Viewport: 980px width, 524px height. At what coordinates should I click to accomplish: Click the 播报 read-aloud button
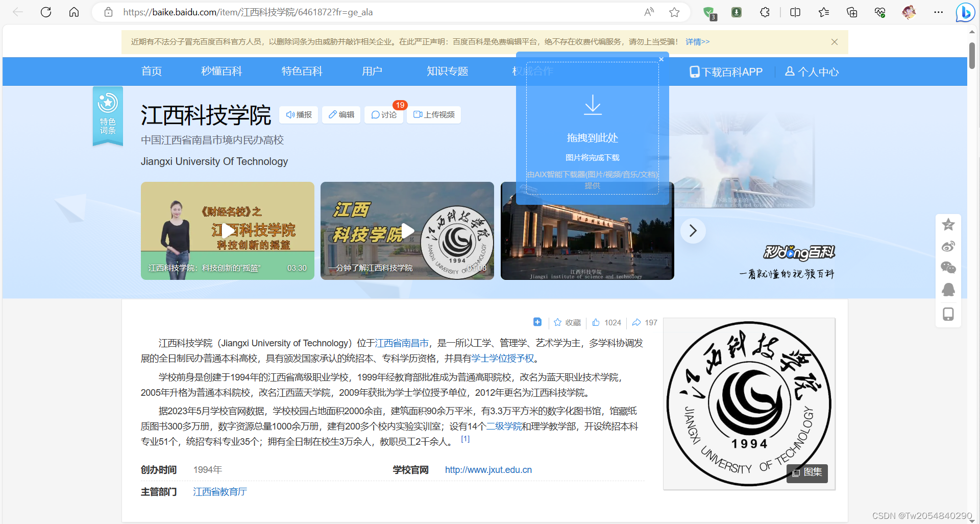click(x=299, y=115)
